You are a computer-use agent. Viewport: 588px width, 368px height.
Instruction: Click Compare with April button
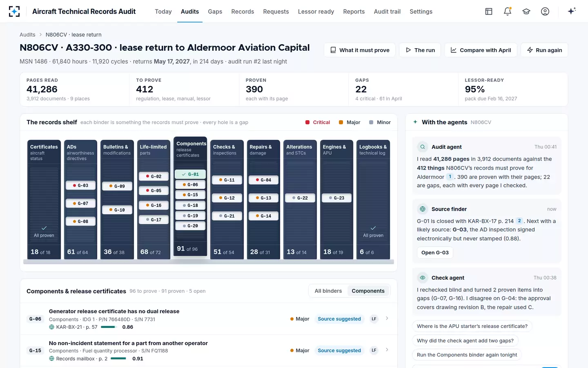[481, 50]
